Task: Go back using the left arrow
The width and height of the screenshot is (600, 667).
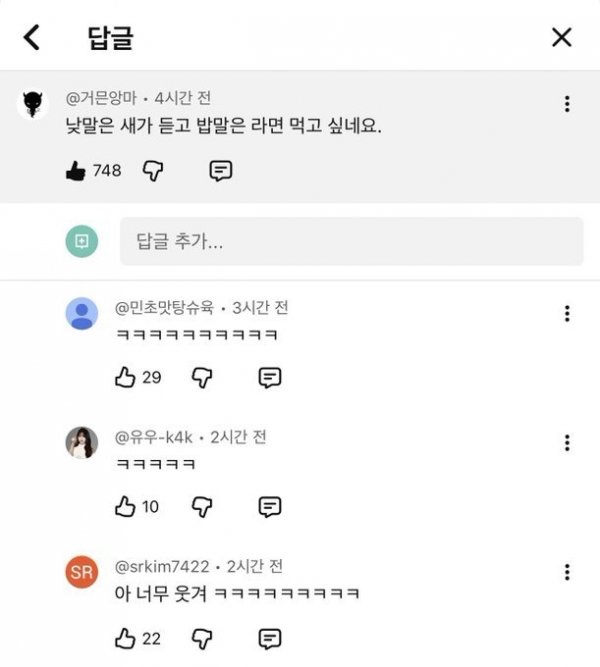Action: pyautogui.click(x=32, y=38)
